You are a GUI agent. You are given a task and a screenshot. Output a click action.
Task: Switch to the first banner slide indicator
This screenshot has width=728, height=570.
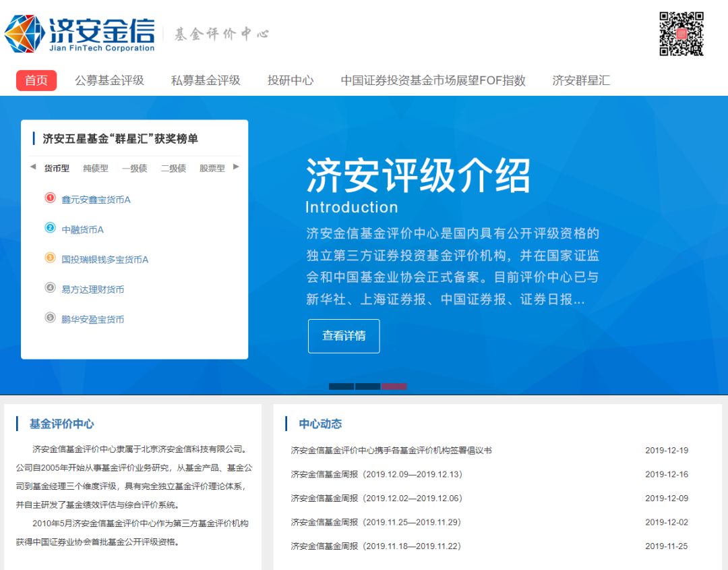point(341,387)
